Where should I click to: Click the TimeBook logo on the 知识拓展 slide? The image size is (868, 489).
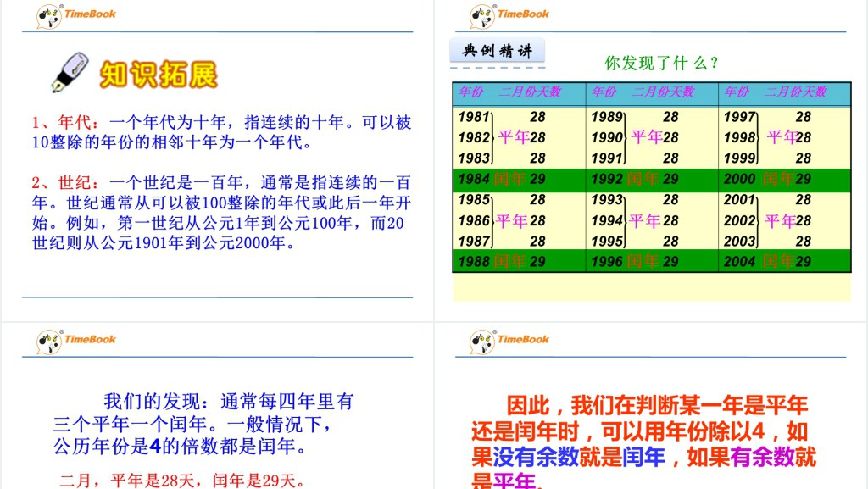click(x=76, y=14)
